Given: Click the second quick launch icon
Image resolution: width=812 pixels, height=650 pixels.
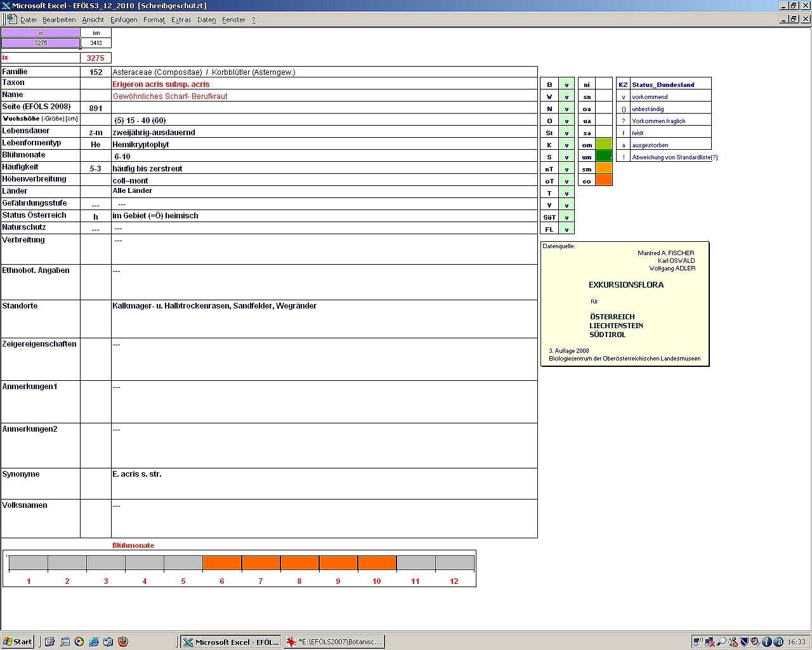Looking at the screenshot, I should tap(65, 642).
